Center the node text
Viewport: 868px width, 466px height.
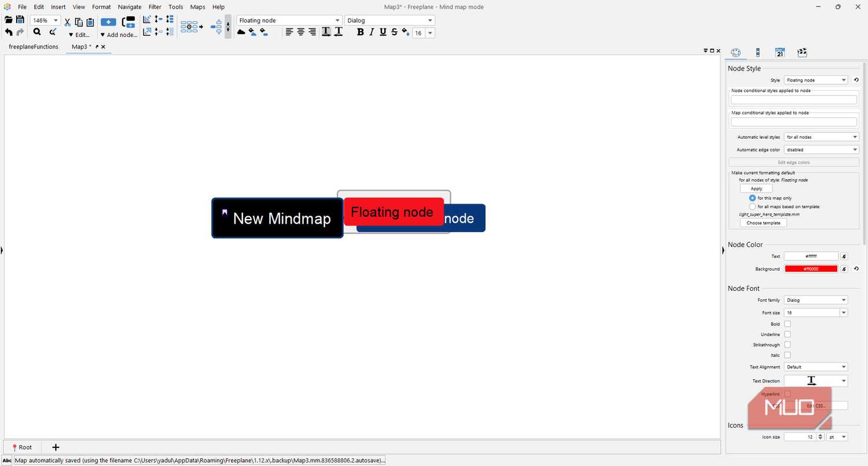click(301, 32)
